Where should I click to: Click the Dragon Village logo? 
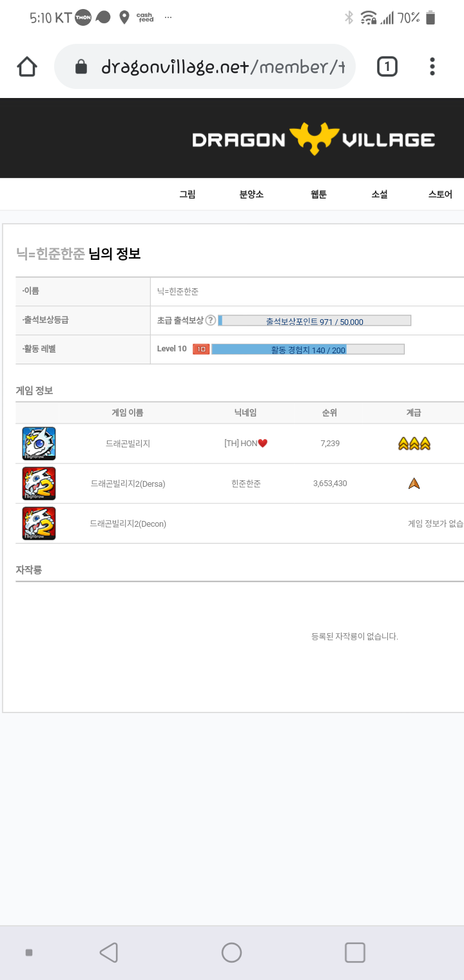point(313,139)
